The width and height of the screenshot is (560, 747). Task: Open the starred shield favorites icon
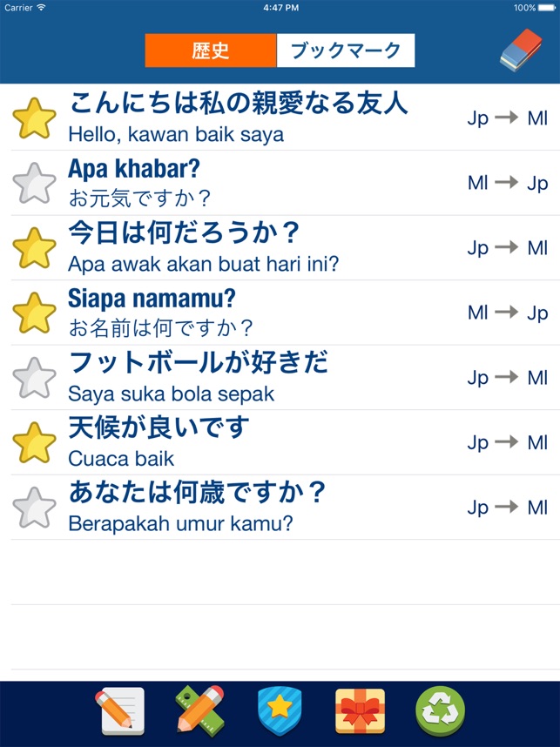pyautogui.click(x=280, y=711)
